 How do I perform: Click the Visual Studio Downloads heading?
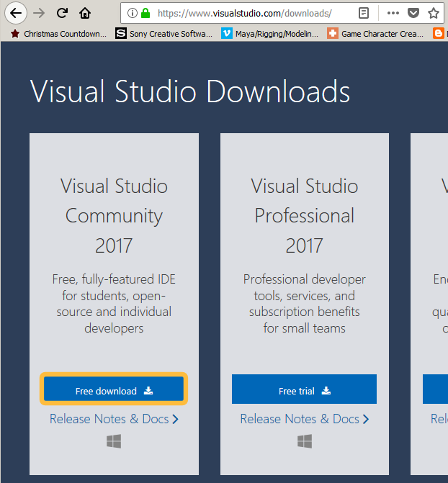pyautogui.click(x=190, y=91)
